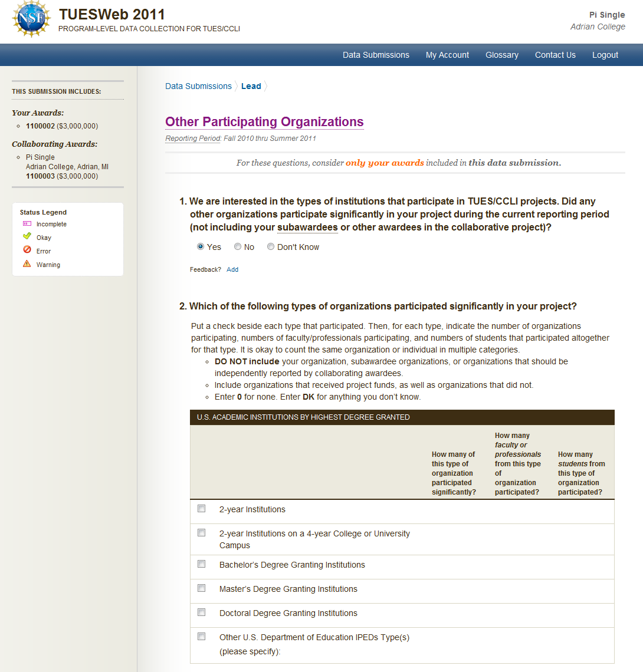Viewport: 643px width, 672px height.
Task: Check the 2-year Institutions checkbox
Action: click(202, 509)
